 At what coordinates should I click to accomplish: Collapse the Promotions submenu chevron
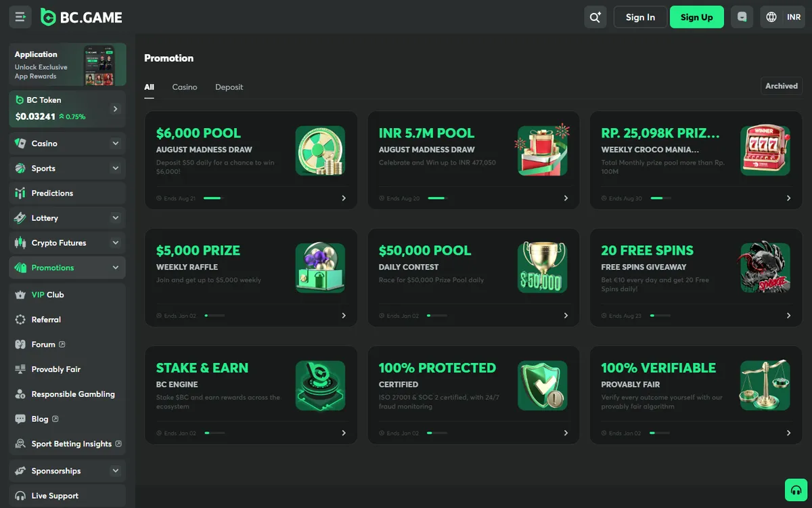tap(115, 268)
